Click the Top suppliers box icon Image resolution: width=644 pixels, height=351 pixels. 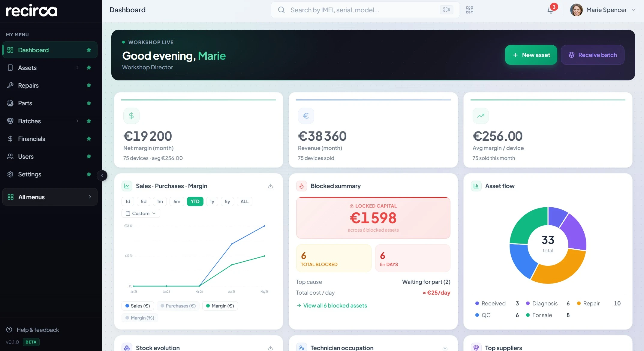tap(476, 347)
